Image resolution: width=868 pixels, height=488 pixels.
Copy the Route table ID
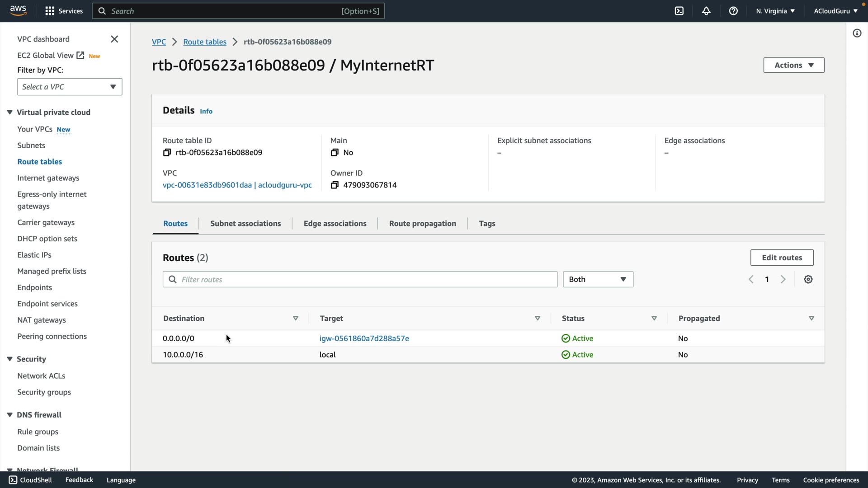167,153
